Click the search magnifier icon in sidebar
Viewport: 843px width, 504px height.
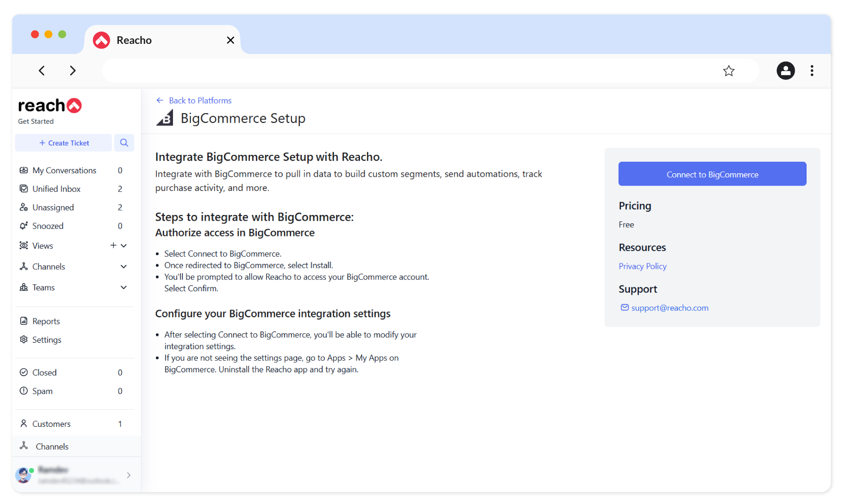(x=124, y=143)
